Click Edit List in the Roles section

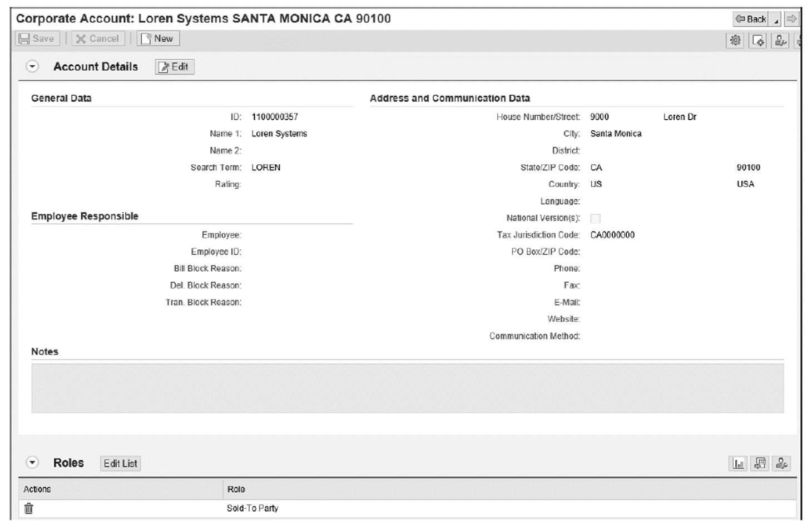120,463
